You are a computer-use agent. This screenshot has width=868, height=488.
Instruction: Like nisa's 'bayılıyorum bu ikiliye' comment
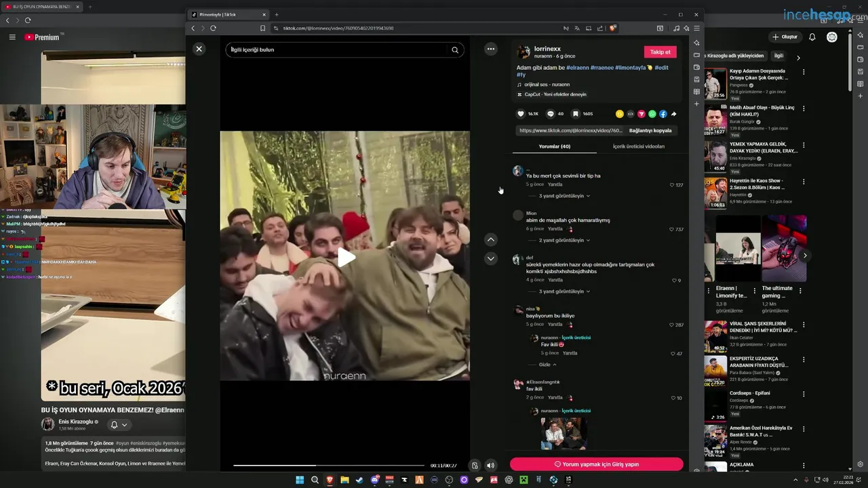[672, 325]
